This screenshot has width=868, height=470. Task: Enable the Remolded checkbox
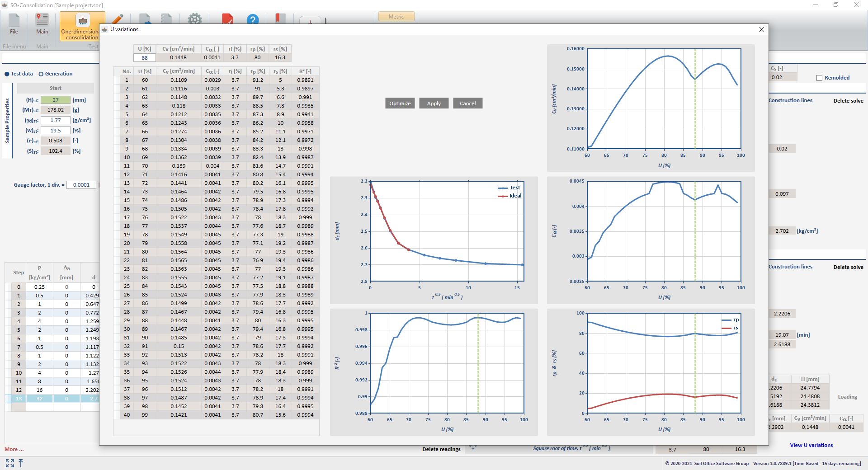pos(819,78)
